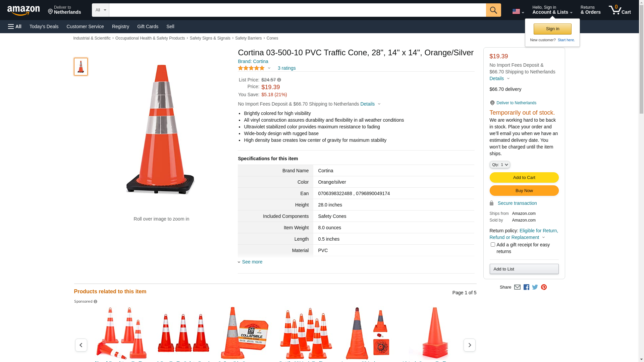Image resolution: width=644 pixels, height=362 pixels.
Task: Open the search category All dropdown
Action: click(100, 10)
